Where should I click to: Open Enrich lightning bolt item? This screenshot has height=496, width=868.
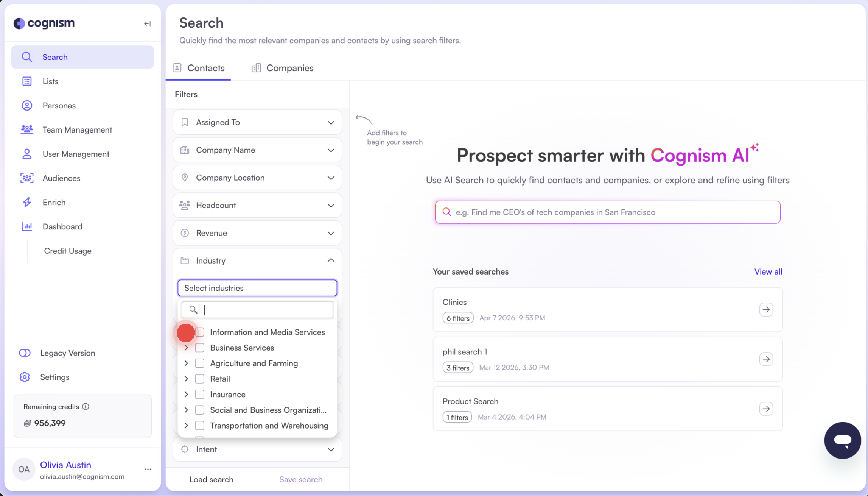point(27,203)
